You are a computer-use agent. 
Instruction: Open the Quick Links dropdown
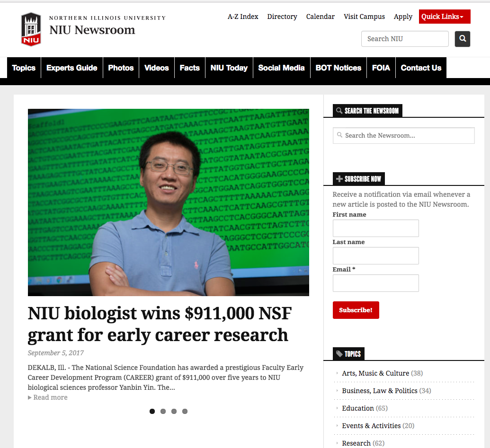[444, 17]
